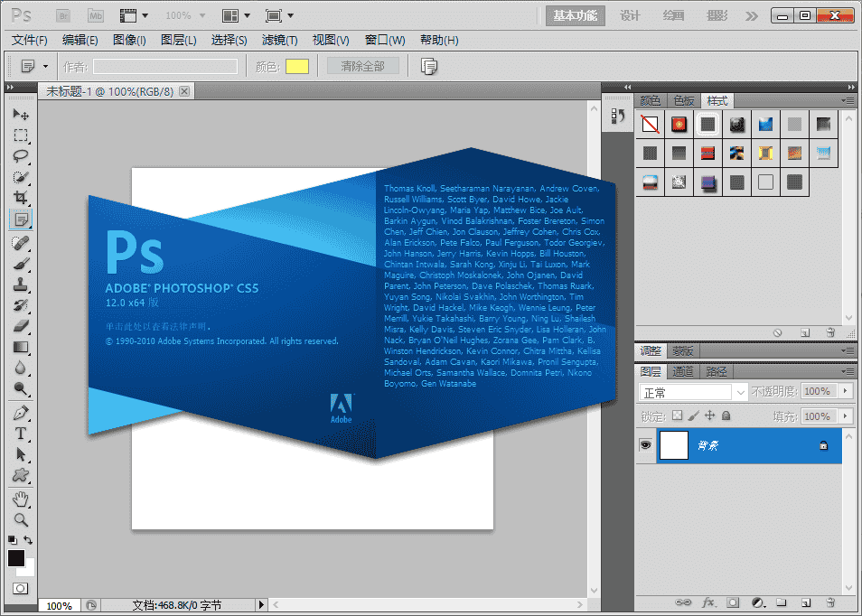Toggle lock transparent pixels next to 锁定

coord(677,416)
